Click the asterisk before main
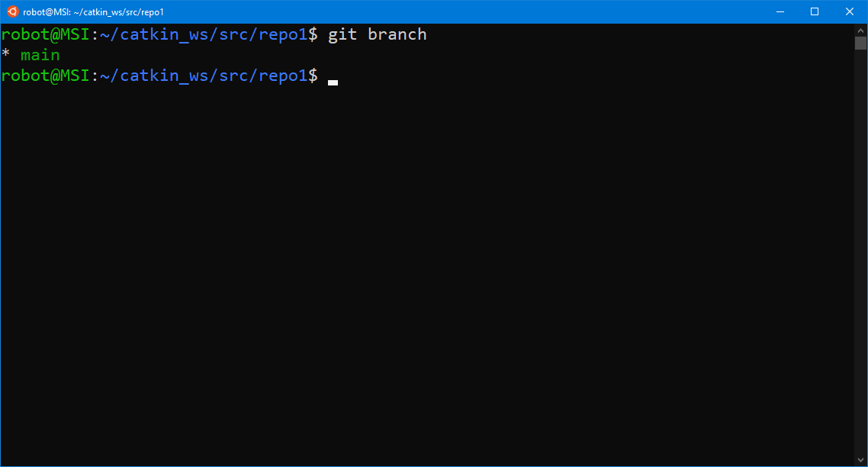The image size is (868, 467). [6, 55]
